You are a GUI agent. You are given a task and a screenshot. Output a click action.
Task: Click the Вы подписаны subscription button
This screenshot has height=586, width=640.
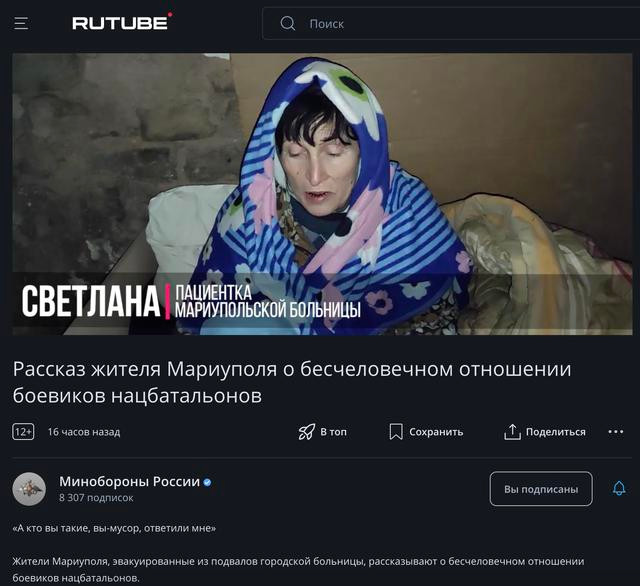[x=541, y=489]
